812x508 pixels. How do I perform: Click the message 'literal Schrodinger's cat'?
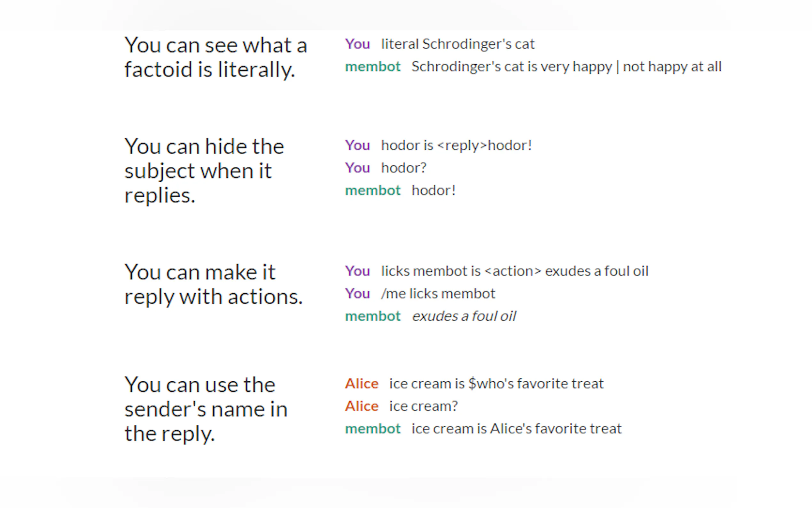[x=457, y=44]
